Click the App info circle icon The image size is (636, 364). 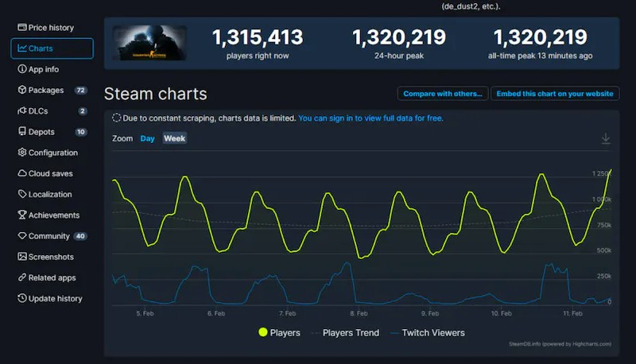pos(22,69)
